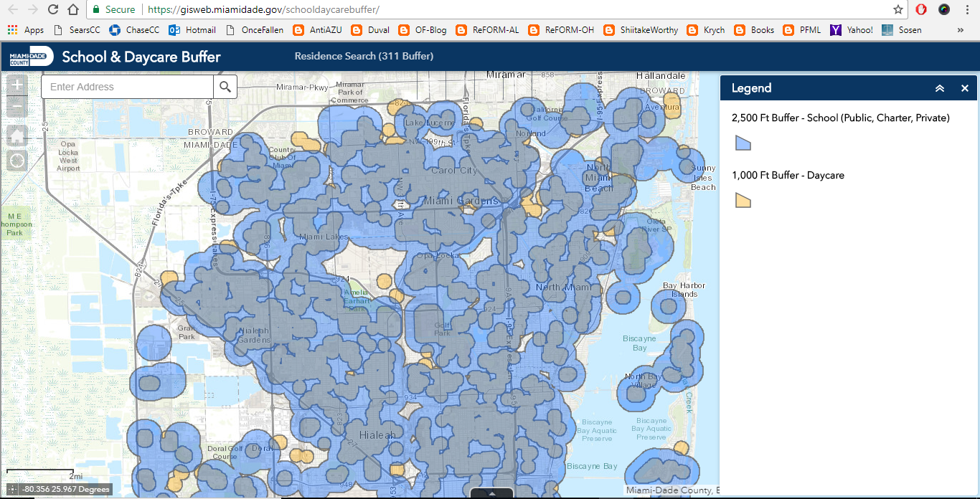Focus the Enter Address field
The height and width of the screenshot is (499, 980).
(128, 87)
